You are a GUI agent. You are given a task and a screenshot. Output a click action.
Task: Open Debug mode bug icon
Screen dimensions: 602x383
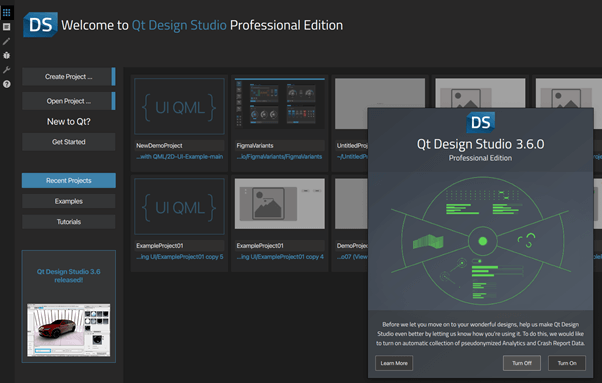pyautogui.click(x=7, y=55)
